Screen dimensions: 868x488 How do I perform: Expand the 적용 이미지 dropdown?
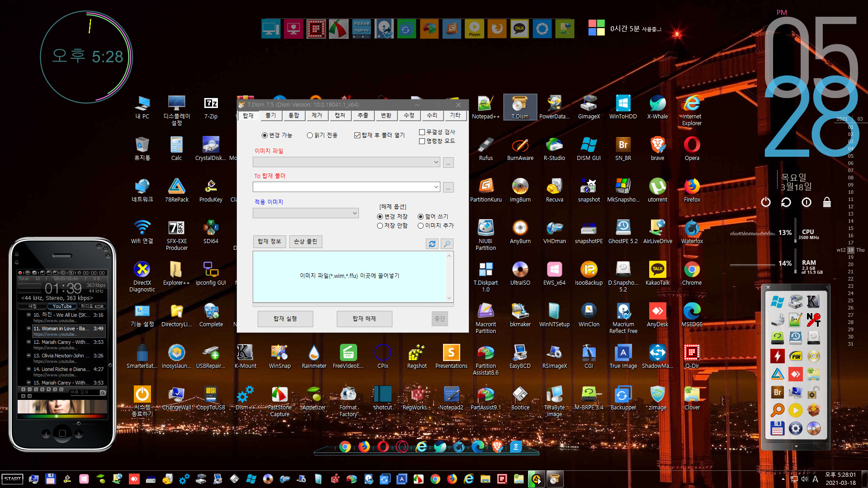(354, 213)
